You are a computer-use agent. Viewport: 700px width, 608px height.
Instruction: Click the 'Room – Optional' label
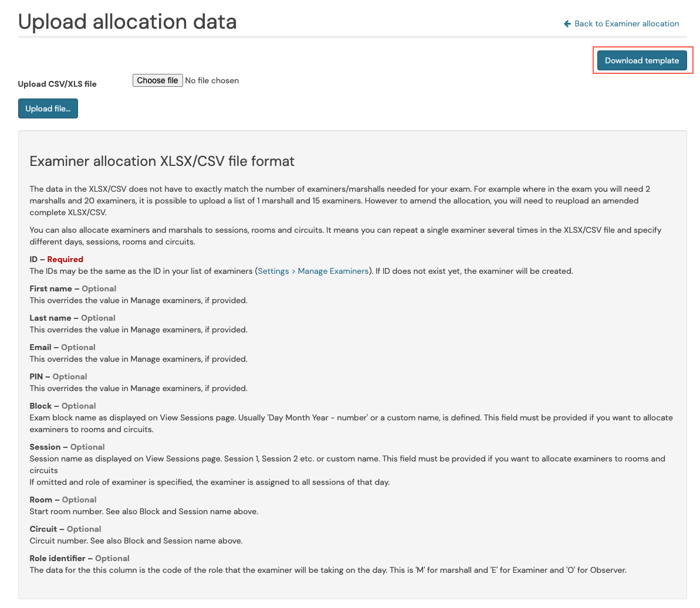63,500
